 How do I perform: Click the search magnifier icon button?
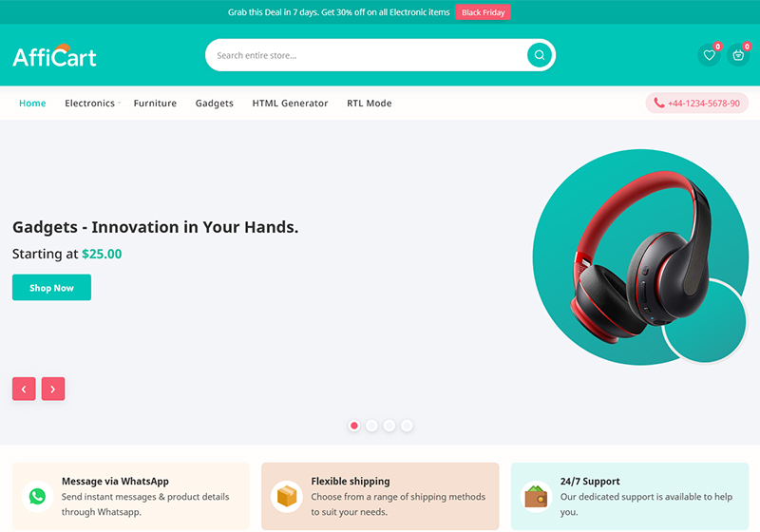pos(540,55)
